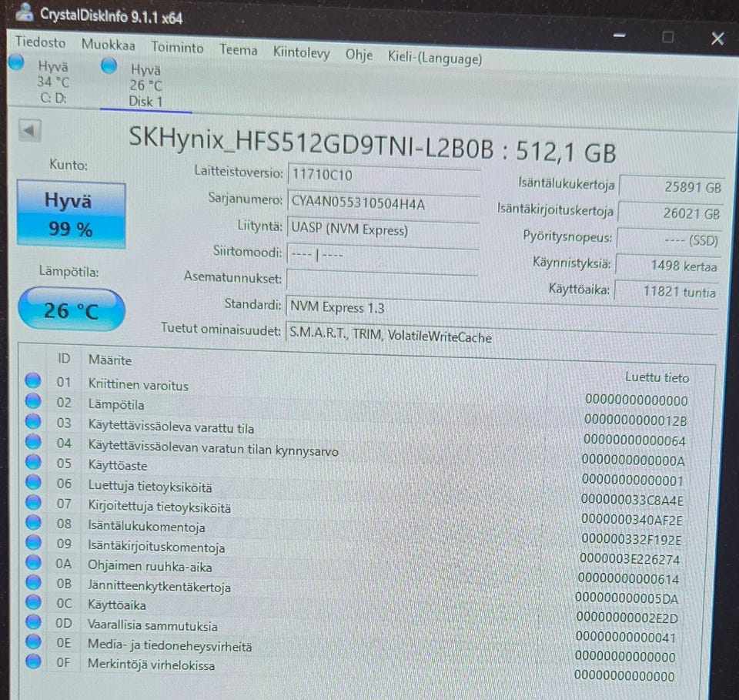Click the drive title SKHynix_HFS512GD9TNI-L2B0B
Image resolution: width=739 pixels, height=700 pixels.
311,142
